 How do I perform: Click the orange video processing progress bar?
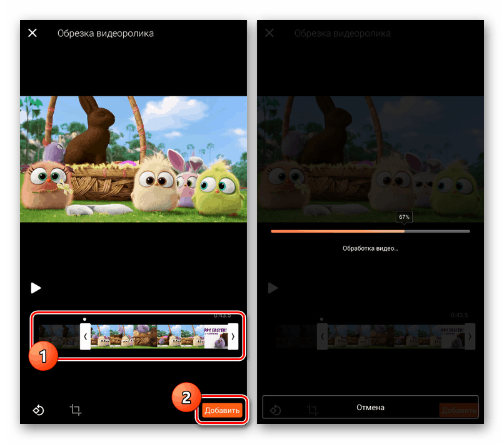[x=370, y=231]
